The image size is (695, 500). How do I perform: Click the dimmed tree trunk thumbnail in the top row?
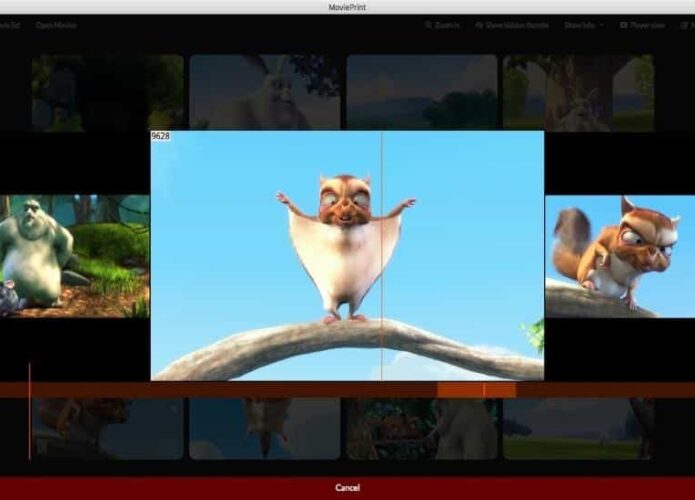coord(578,93)
